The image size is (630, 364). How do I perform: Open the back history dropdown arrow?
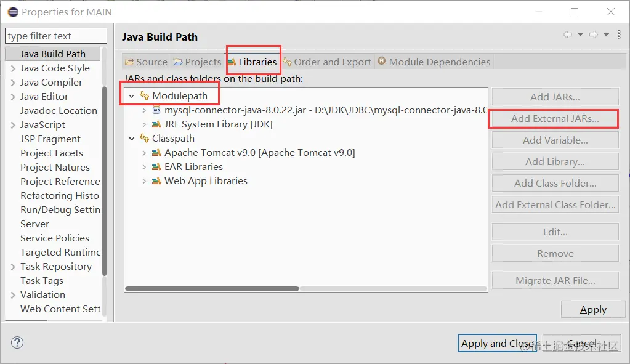click(x=580, y=35)
